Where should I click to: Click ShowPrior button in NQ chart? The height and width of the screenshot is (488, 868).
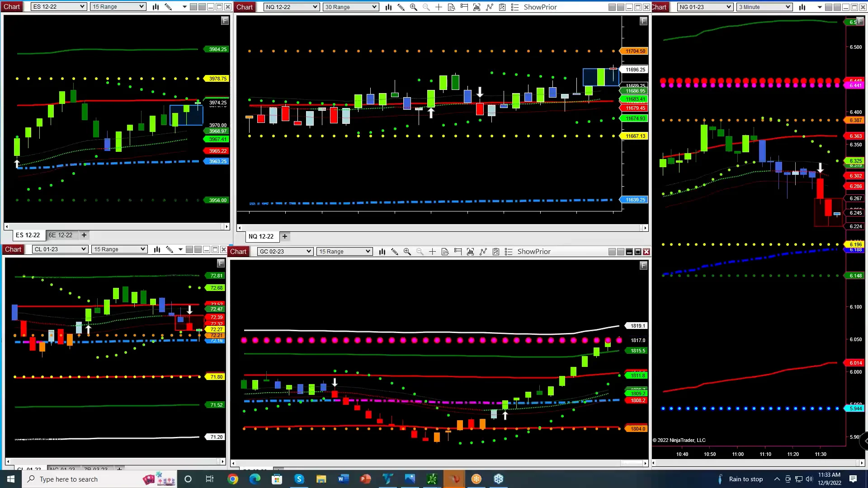pyautogui.click(x=540, y=7)
